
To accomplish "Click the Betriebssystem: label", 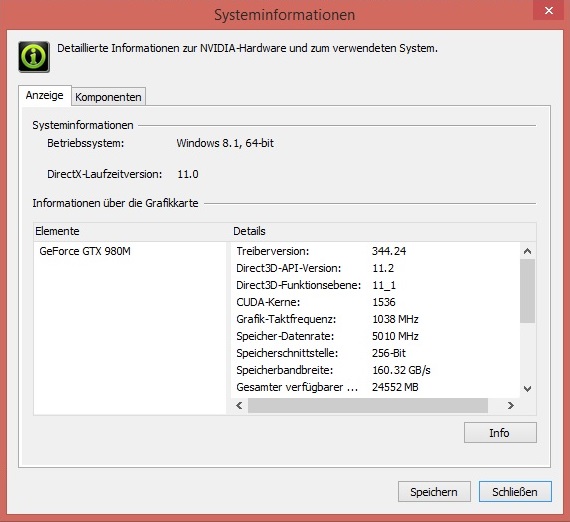I will point(86,143).
